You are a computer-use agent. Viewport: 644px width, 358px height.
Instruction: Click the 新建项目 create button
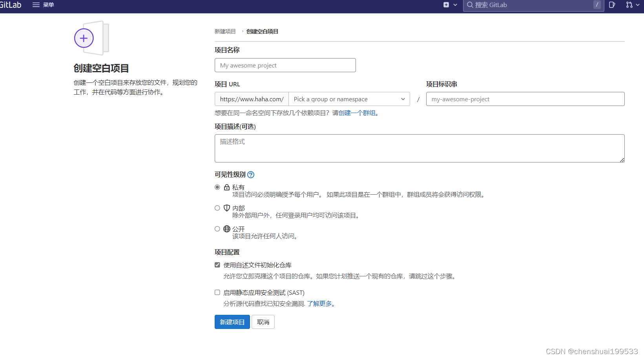pos(232,322)
